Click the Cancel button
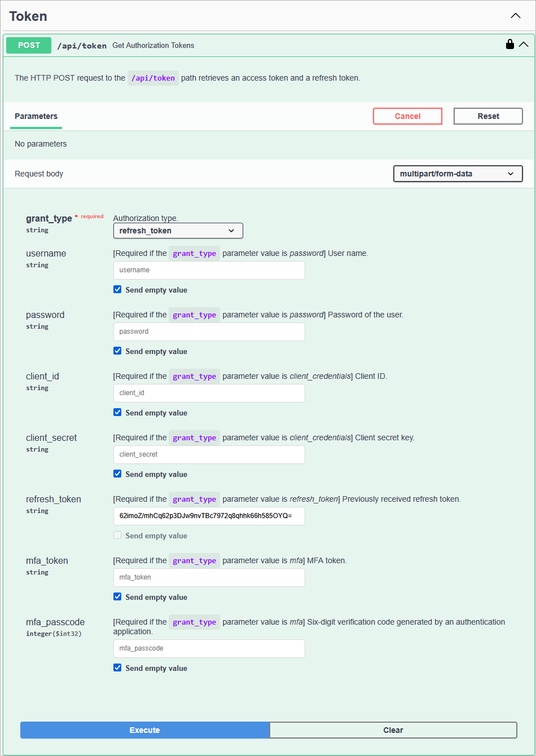Image resolution: width=536 pixels, height=756 pixels. point(407,116)
